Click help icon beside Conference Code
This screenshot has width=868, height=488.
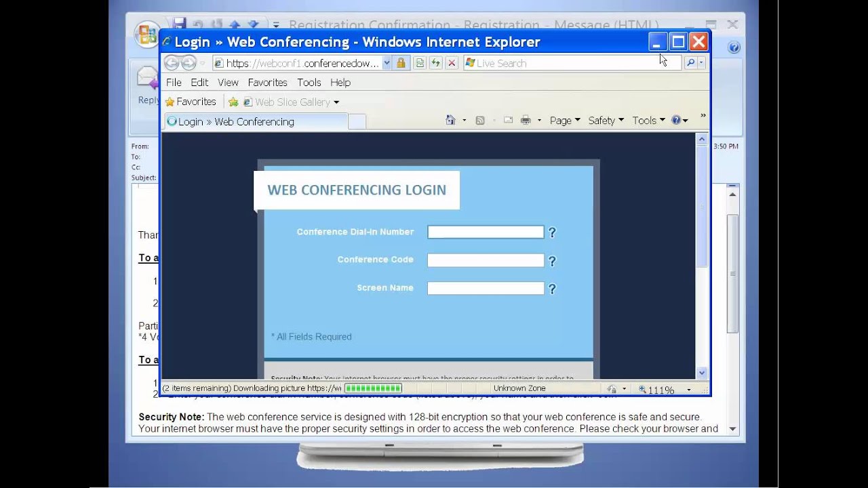click(x=552, y=261)
